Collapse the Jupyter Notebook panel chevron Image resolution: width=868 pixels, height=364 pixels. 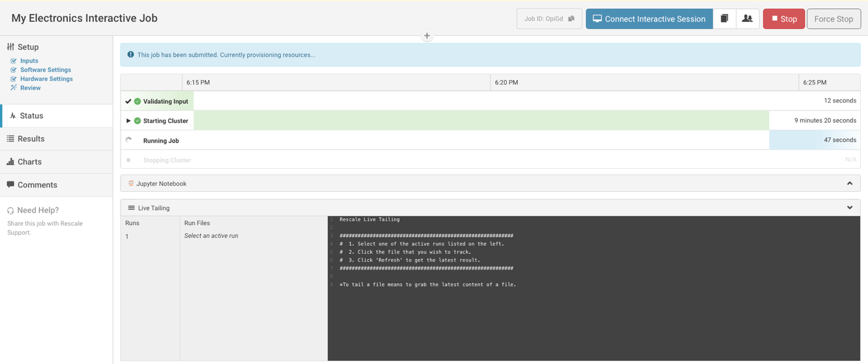849,183
